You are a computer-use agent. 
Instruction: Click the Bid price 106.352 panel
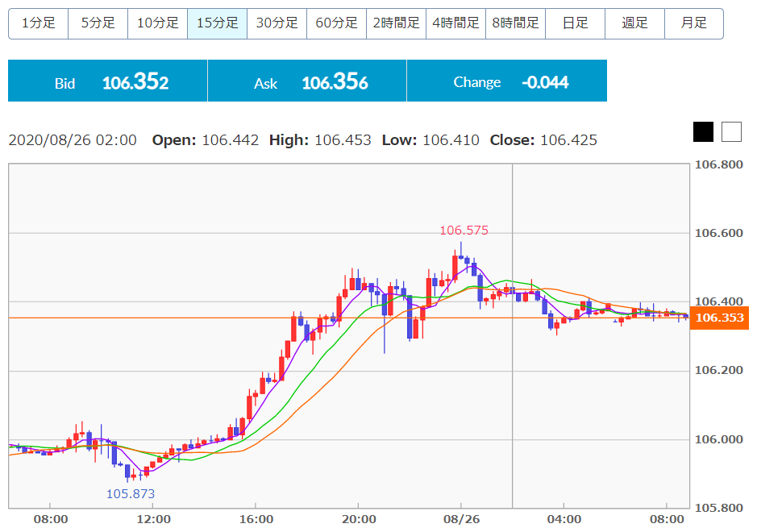pyautogui.click(x=108, y=81)
